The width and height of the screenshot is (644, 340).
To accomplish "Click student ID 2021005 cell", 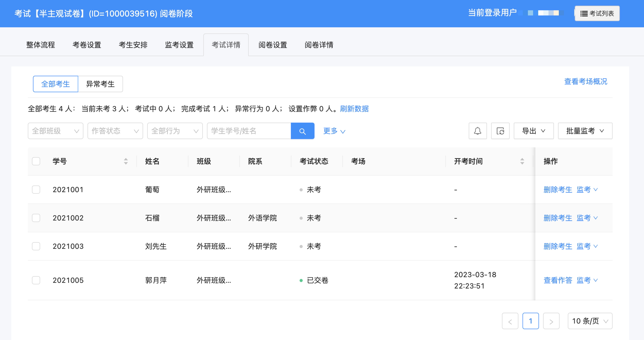I will coord(68,280).
